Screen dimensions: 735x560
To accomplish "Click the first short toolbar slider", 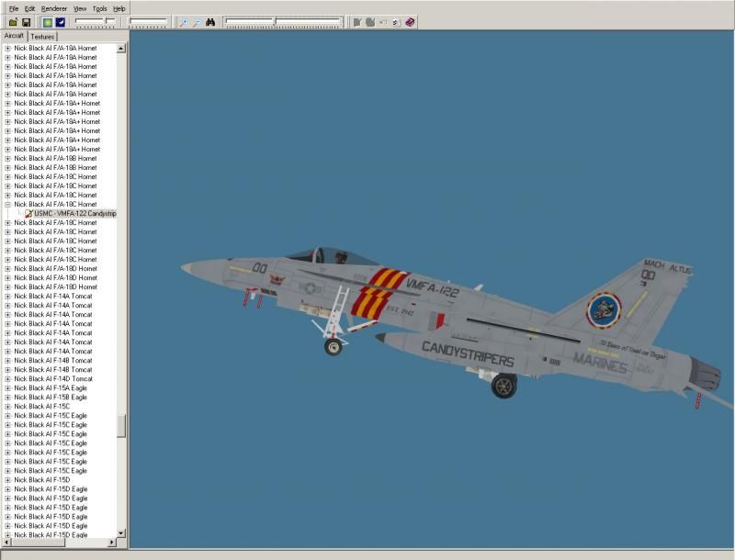I will [x=96, y=22].
